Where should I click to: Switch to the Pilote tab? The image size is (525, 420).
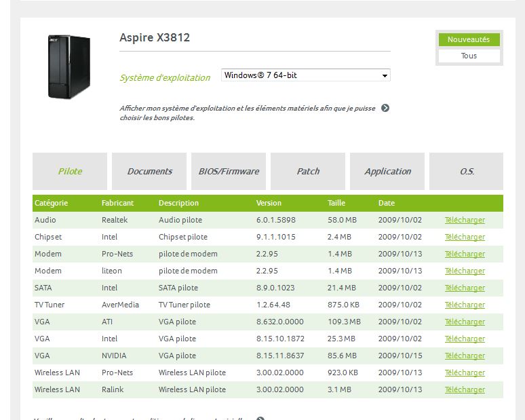(70, 172)
